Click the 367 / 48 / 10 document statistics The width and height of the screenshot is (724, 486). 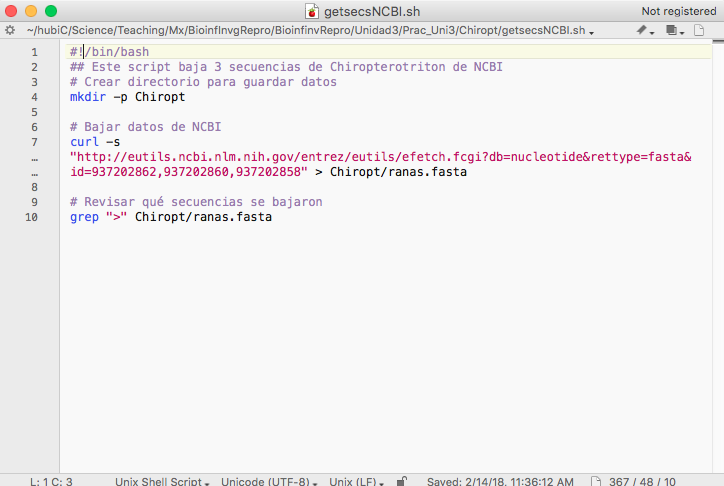[x=642, y=481]
